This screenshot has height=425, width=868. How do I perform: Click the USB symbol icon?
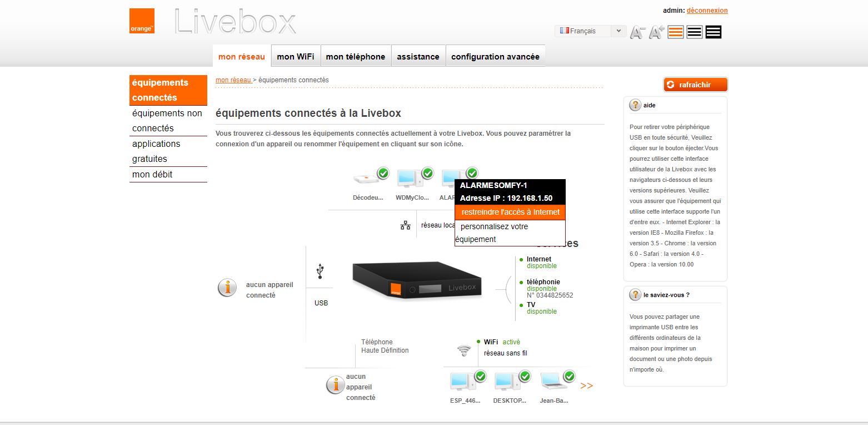point(320,271)
